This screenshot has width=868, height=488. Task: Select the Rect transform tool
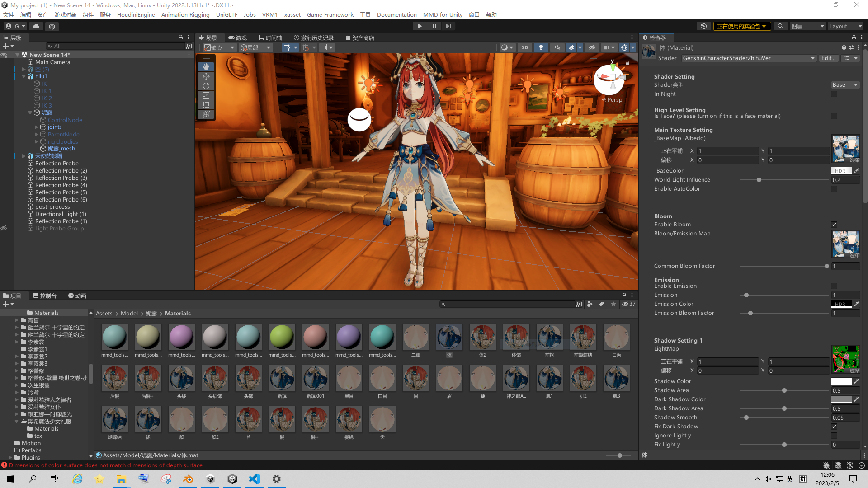[206, 105]
